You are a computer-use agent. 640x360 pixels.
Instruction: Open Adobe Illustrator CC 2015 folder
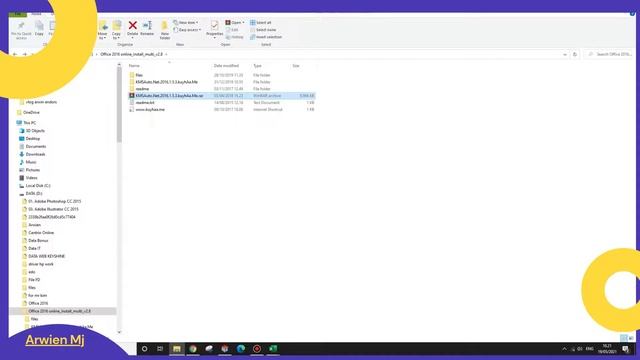(x=51, y=209)
